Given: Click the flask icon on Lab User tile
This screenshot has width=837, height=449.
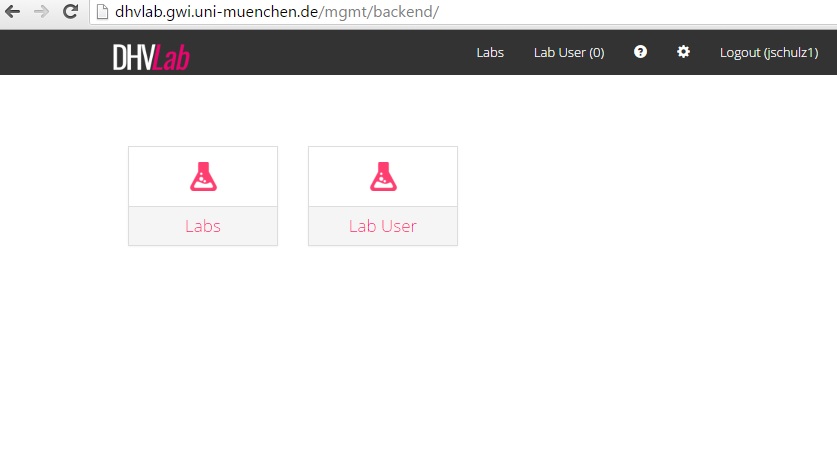Looking at the screenshot, I should tap(383, 177).
